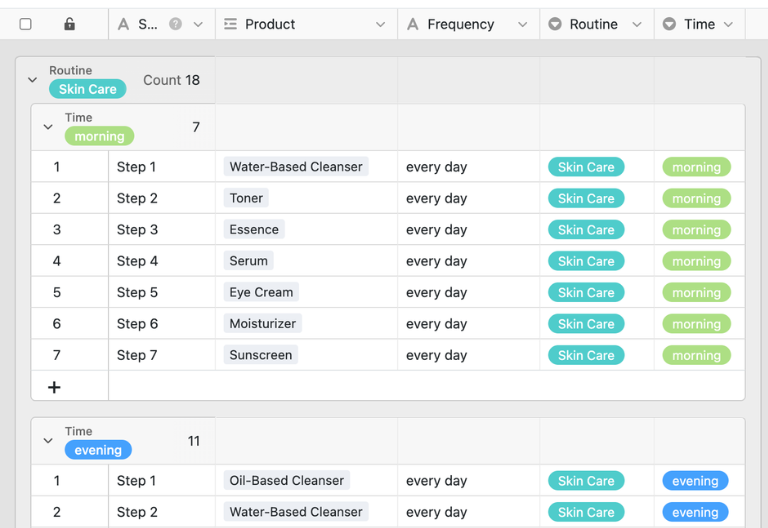Viewport: 768px width, 528px height.
Task: Click the Skin Care group header tag
Action: [x=88, y=89]
